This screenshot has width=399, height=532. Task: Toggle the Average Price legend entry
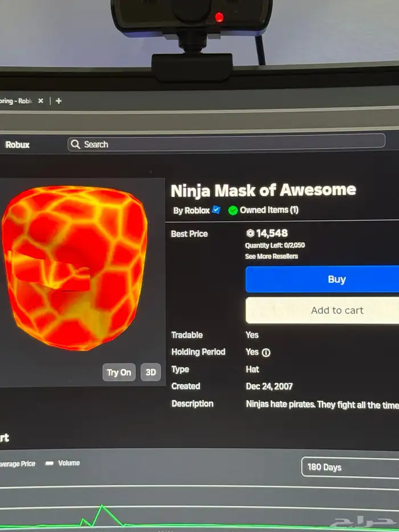coord(18,464)
